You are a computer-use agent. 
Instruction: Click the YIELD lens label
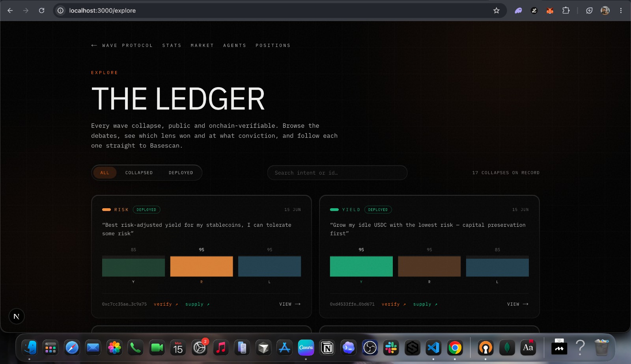[x=351, y=210]
